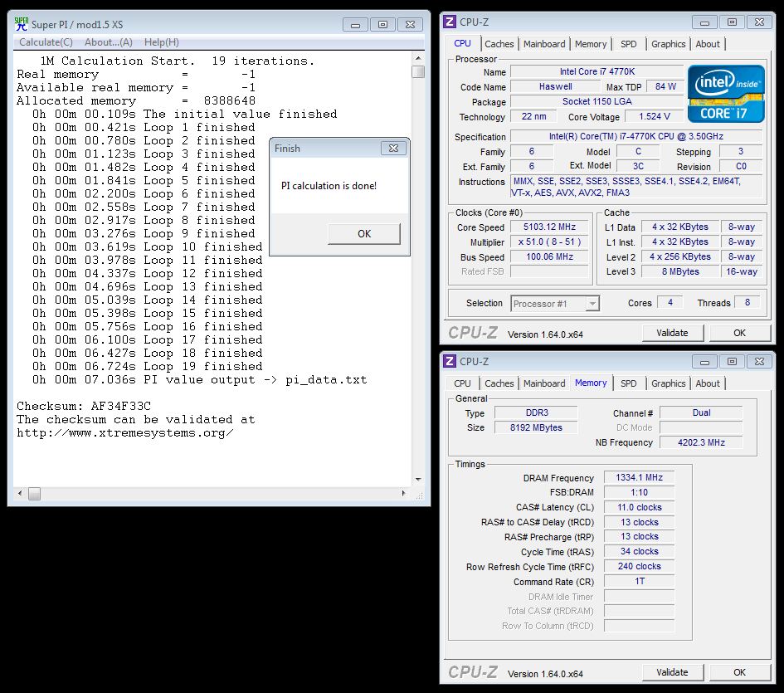Open Graphics tab in bottom CPU-Z window
Image resolution: width=784 pixels, height=693 pixels.
[668, 383]
